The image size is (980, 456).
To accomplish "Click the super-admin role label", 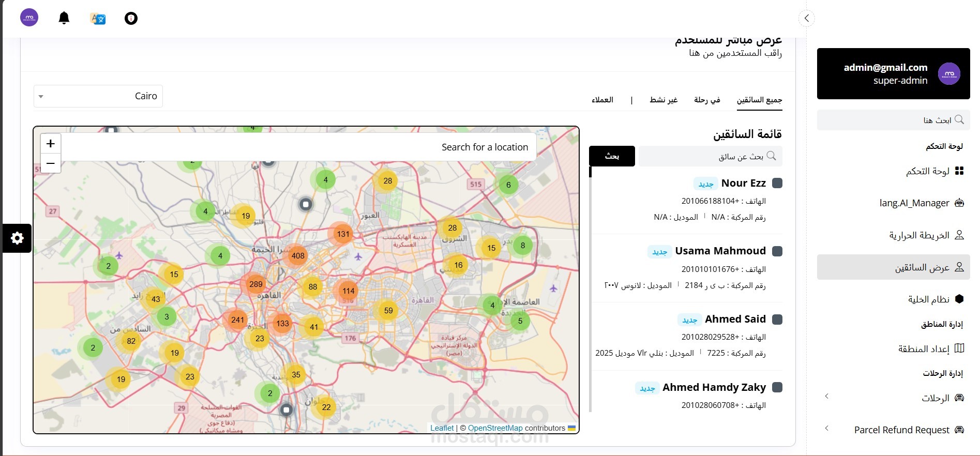I will 900,81.
